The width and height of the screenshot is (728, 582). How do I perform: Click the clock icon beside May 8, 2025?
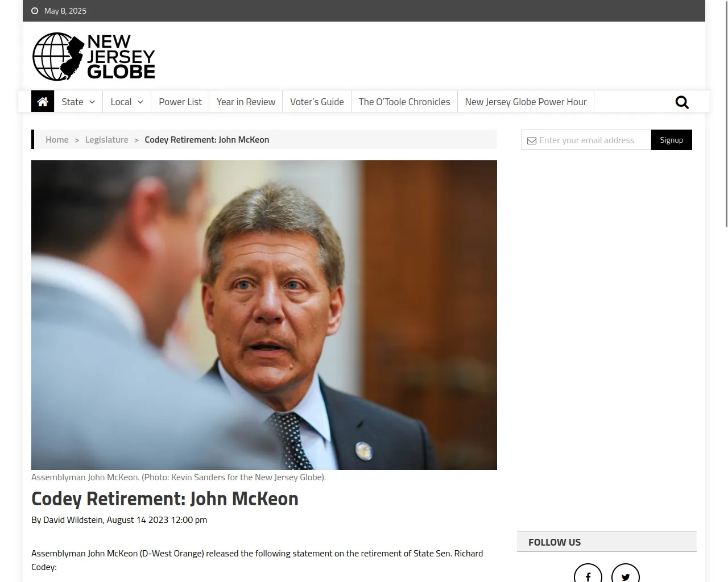point(35,11)
